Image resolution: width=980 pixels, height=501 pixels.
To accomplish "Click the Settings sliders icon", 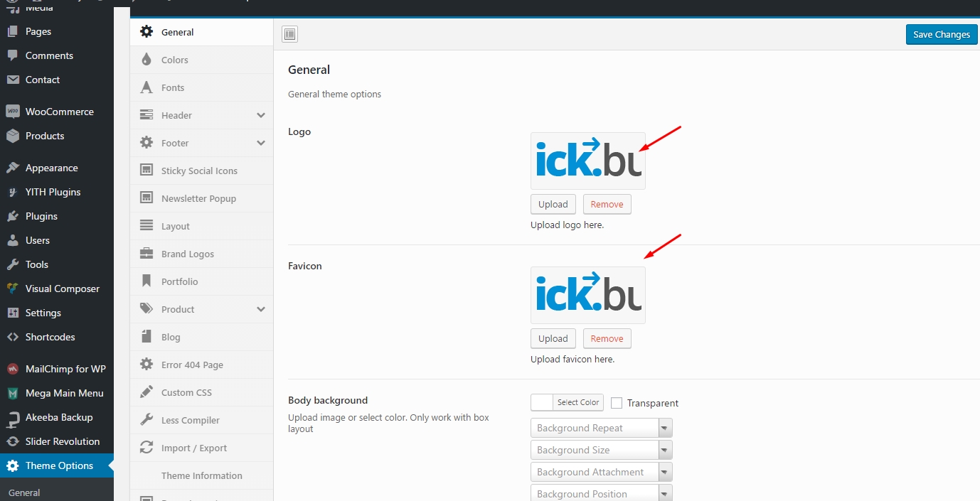I will 12,313.
